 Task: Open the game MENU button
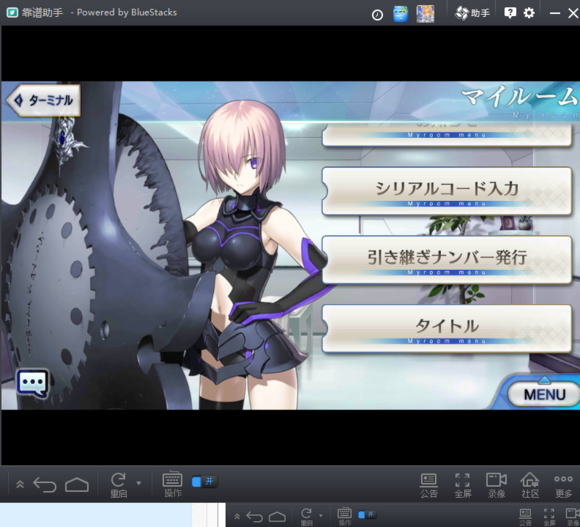pyautogui.click(x=544, y=394)
